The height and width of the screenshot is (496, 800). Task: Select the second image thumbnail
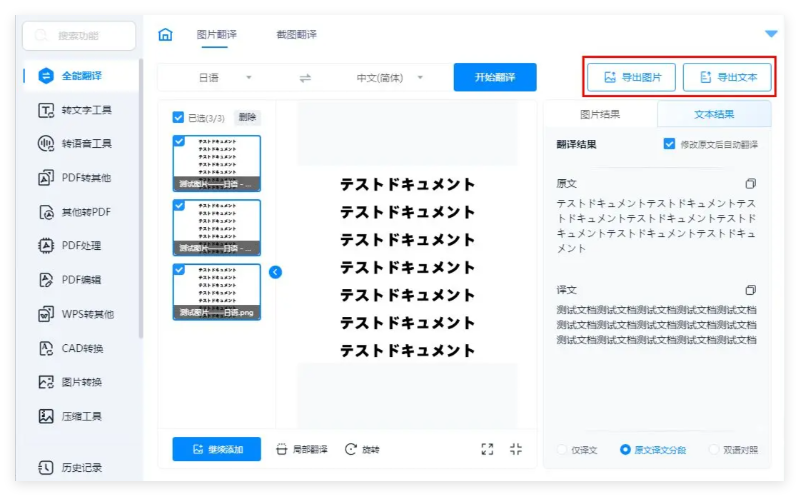click(x=217, y=228)
